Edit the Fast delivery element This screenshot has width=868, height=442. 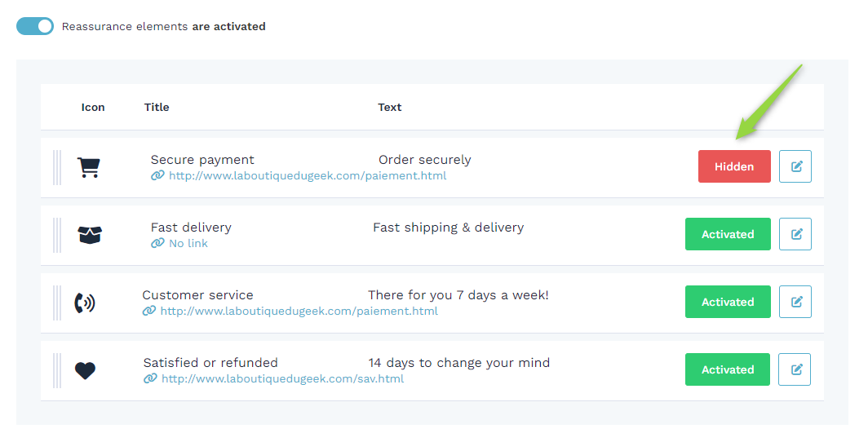795,234
